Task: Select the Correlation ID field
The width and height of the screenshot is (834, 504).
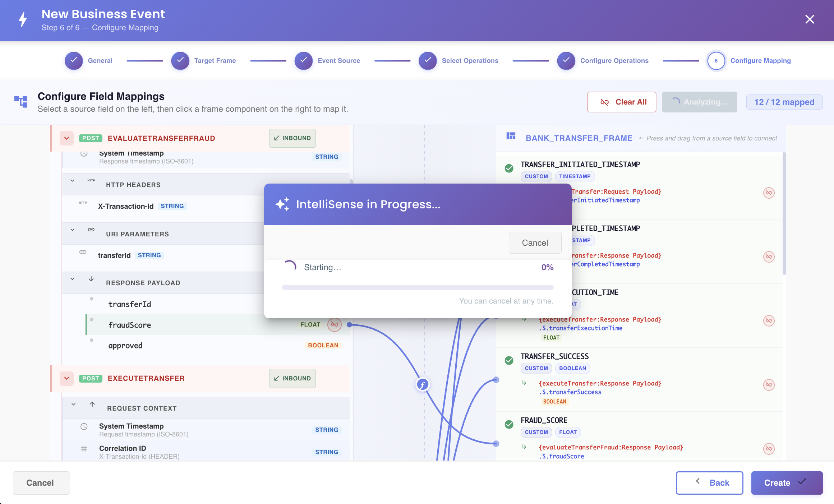Action: click(206, 452)
